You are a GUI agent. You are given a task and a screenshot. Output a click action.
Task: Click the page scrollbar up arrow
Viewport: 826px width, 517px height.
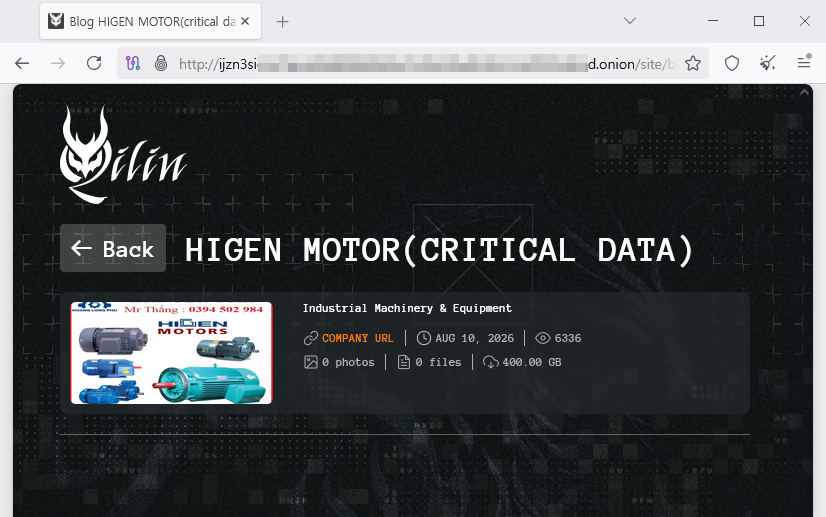coord(804,92)
